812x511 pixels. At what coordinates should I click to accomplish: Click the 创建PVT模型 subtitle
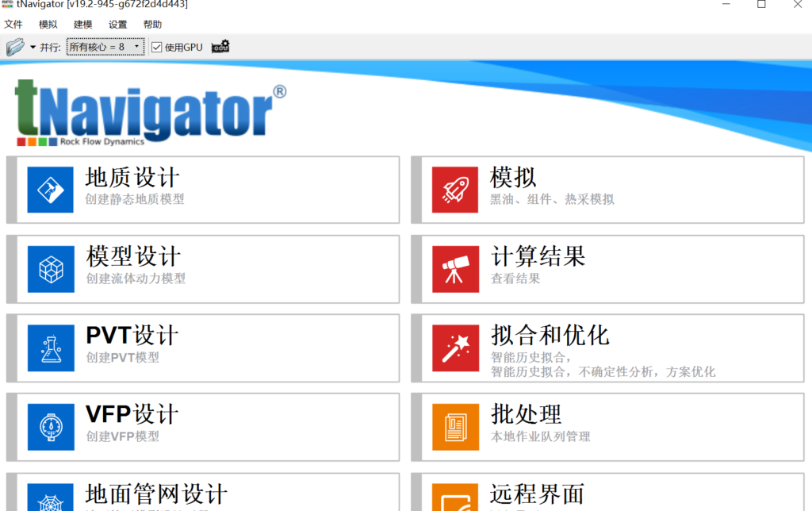coord(123,357)
